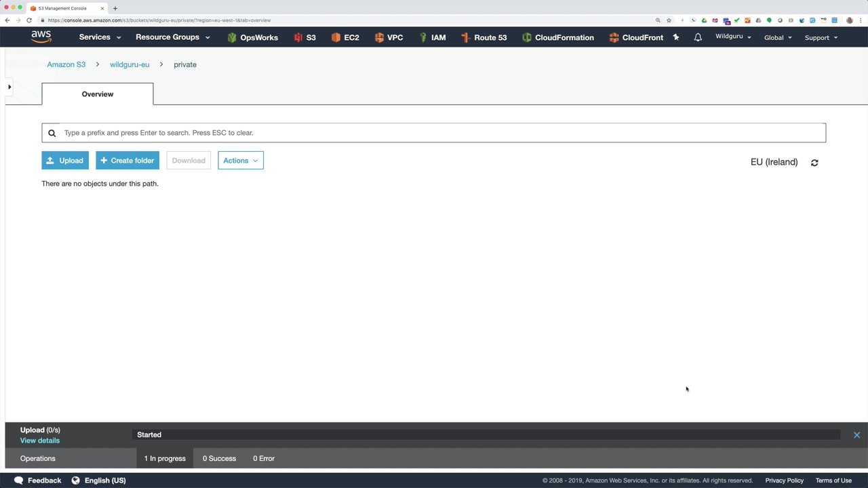Click the Feedback button in footer

click(38, 481)
